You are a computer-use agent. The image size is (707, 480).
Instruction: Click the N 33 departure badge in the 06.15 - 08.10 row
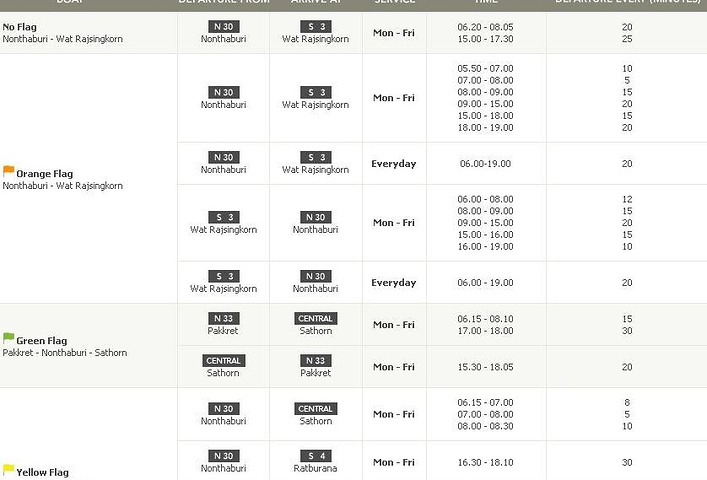coord(223,319)
